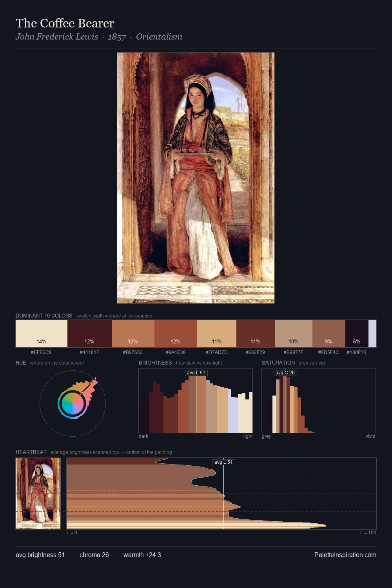Click the Orientalism style label

click(159, 37)
